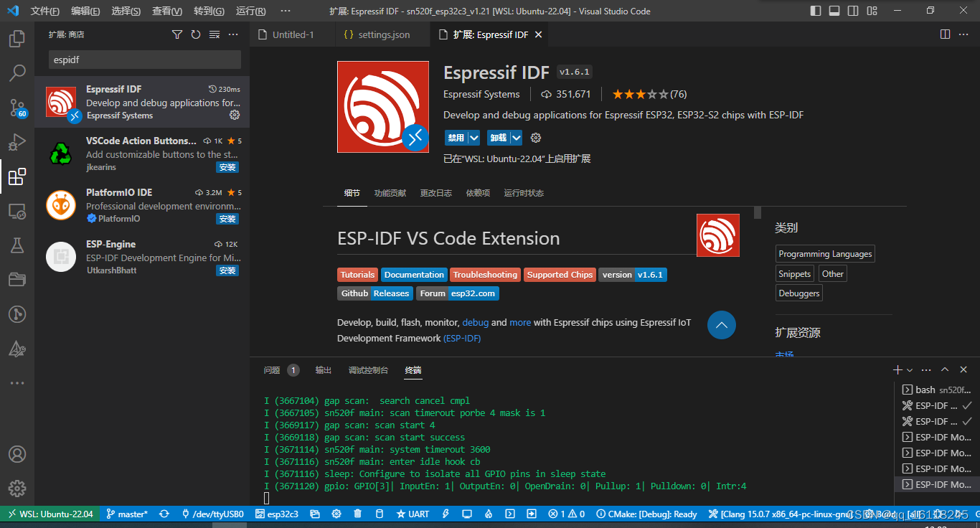The image size is (980, 528).
Task: Refresh the extensions list
Action: (x=196, y=34)
